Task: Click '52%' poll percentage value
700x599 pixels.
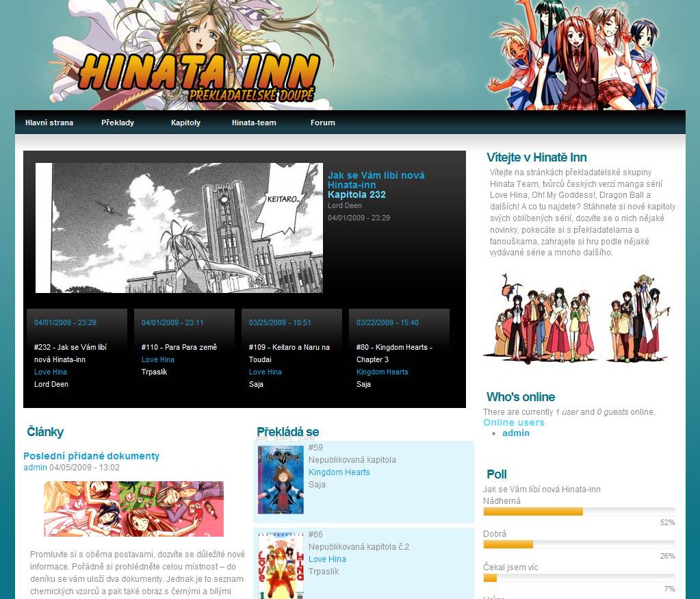Action: click(667, 522)
